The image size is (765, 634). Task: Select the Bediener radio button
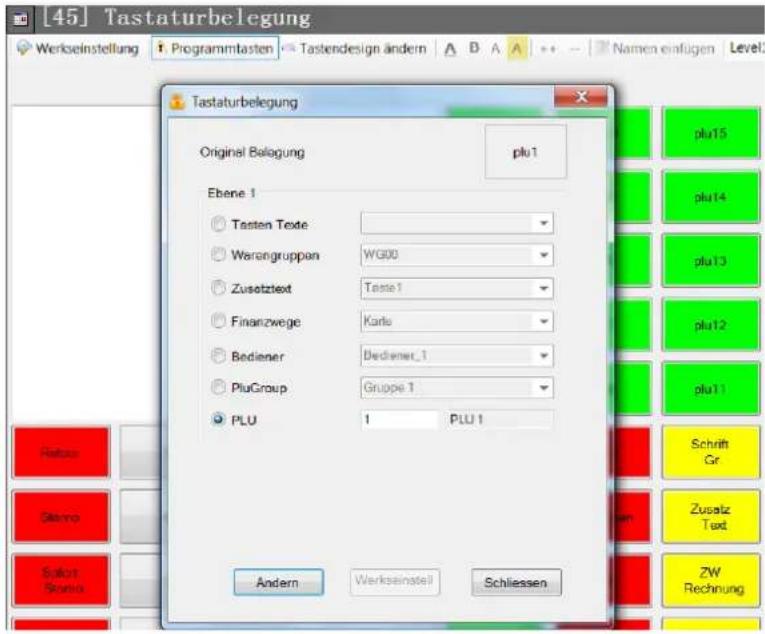point(218,356)
